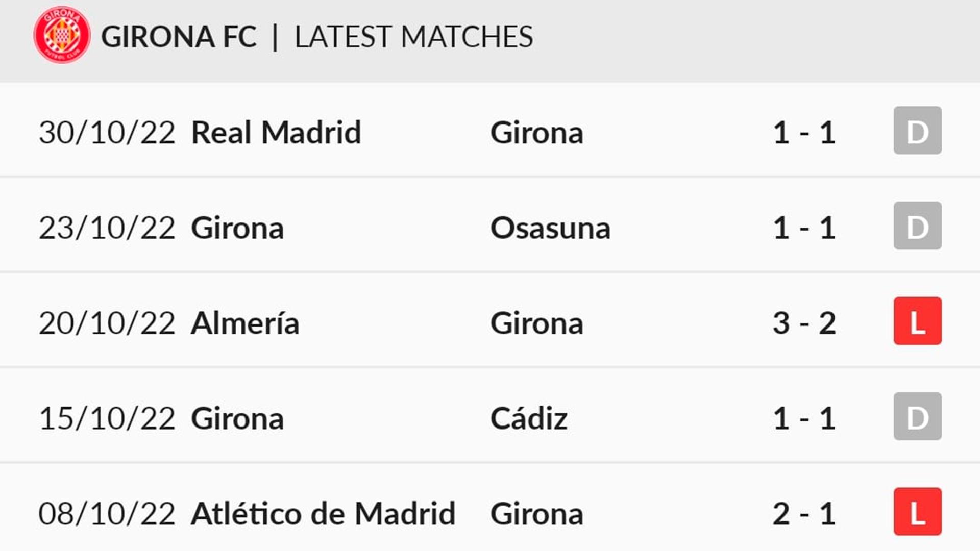
Task: Click the loss badge for Atlético de Madrid match
Action: (917, 512)
